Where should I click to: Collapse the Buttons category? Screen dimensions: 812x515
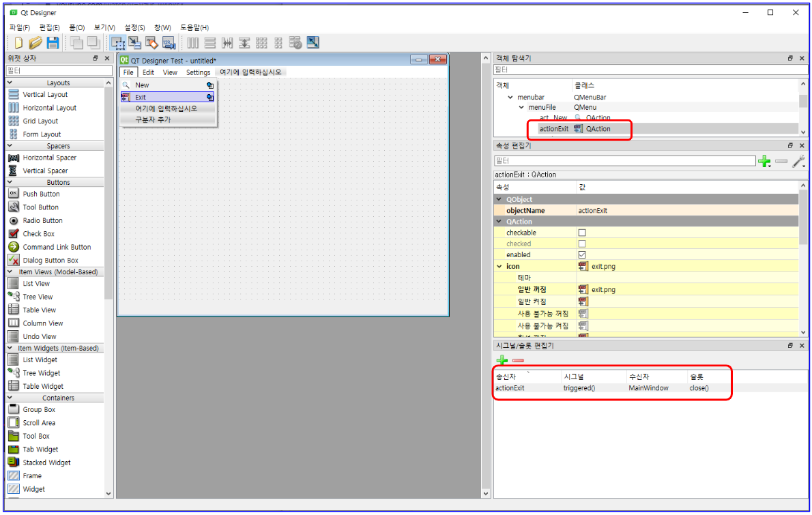(x=10, y=182)
